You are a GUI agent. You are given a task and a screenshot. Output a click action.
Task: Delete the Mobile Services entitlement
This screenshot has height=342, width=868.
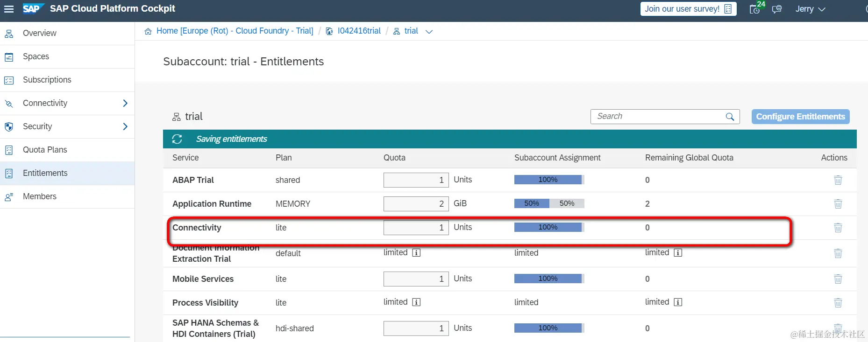(x=838, y=279)
